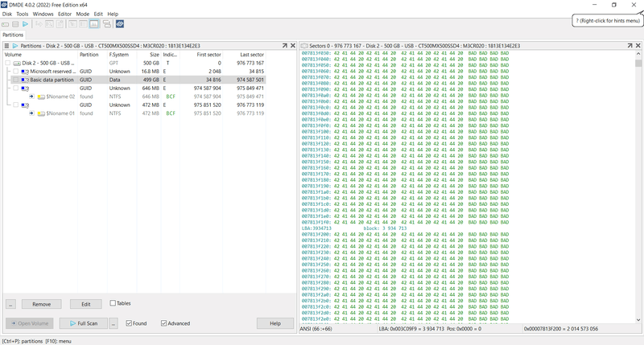Click the disk icon in the Sectors panel title
This screenshot has width=644, height=345.
point(304,46)
